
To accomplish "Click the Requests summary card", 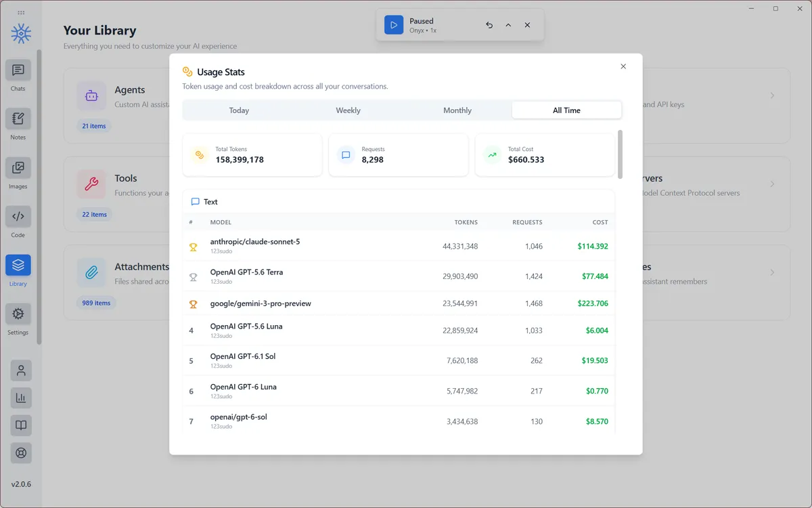I will [x=399, y=155].
